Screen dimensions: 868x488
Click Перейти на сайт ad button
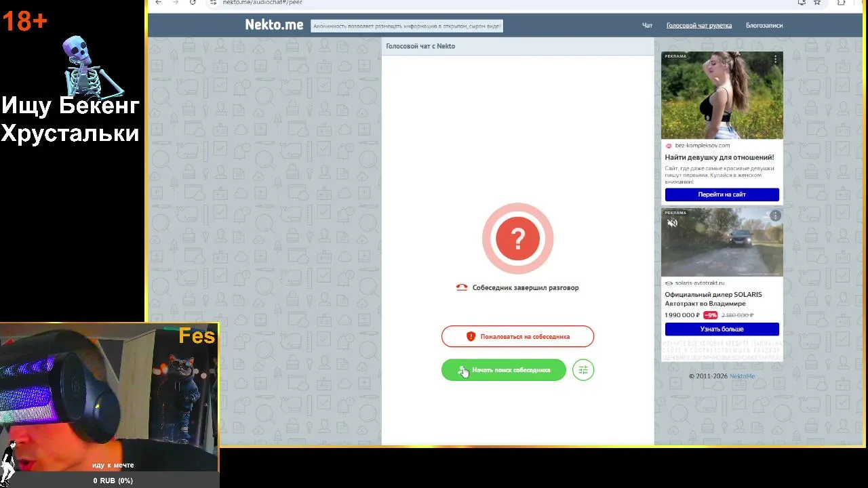[x=722, y=195]
